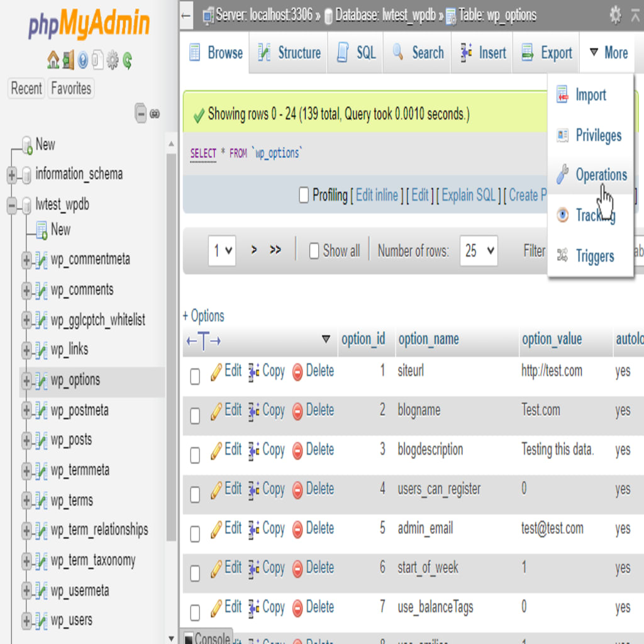The width and height of the screenshot is (644, 644).
Task: Click the Recent button in sidebar
Action: [26, 88]
